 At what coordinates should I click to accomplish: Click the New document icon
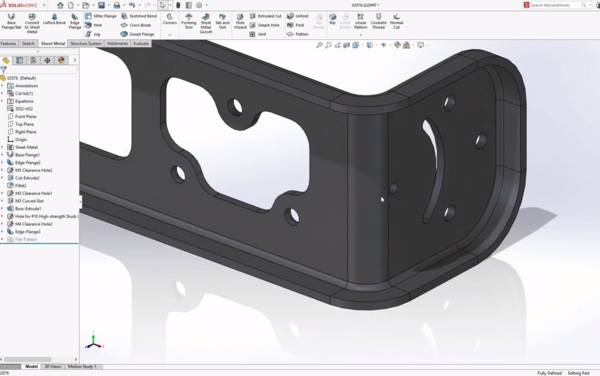click(71, 5)
